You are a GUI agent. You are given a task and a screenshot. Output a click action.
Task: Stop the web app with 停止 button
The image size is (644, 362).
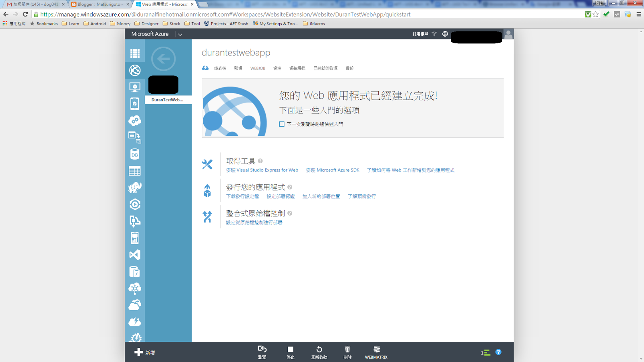(291, 352)
